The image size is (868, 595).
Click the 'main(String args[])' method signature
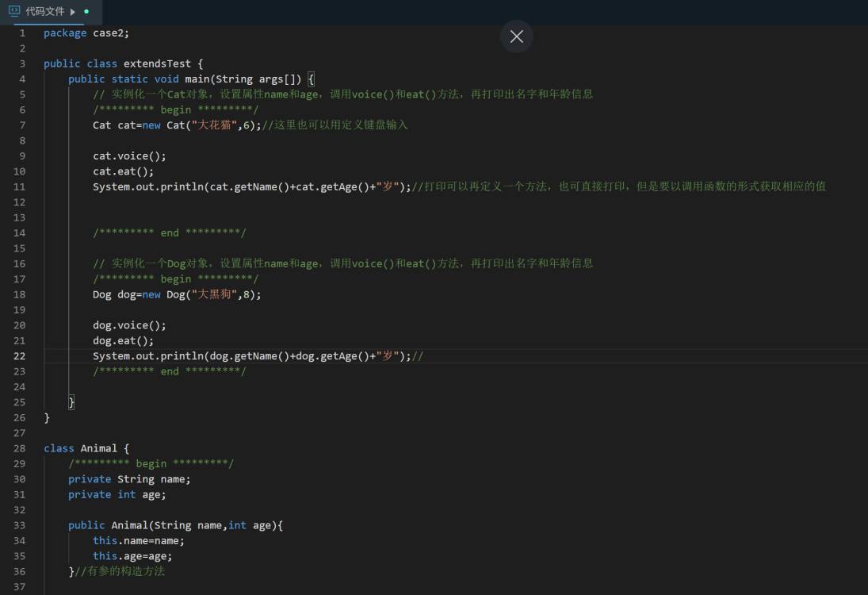pos(243,79)
